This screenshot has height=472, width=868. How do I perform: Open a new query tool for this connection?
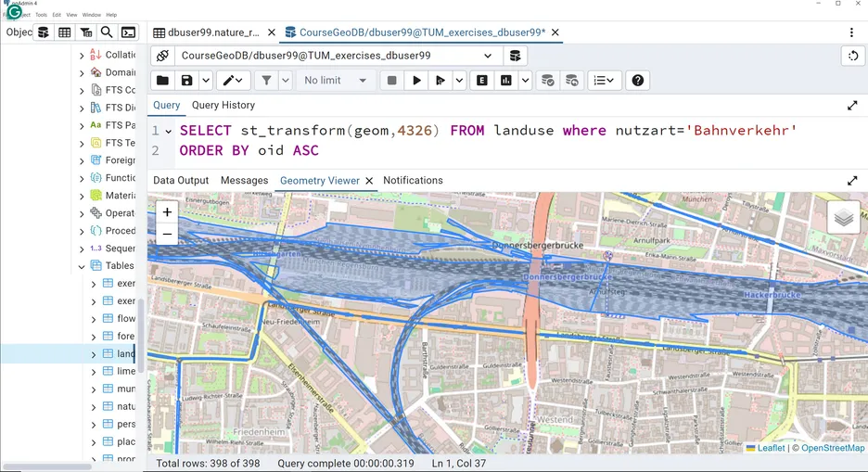(x=515, y=56)
